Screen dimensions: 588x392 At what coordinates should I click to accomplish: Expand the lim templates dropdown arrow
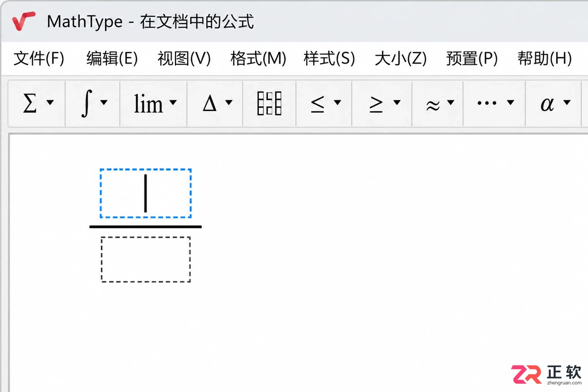(x=173, y=102)
